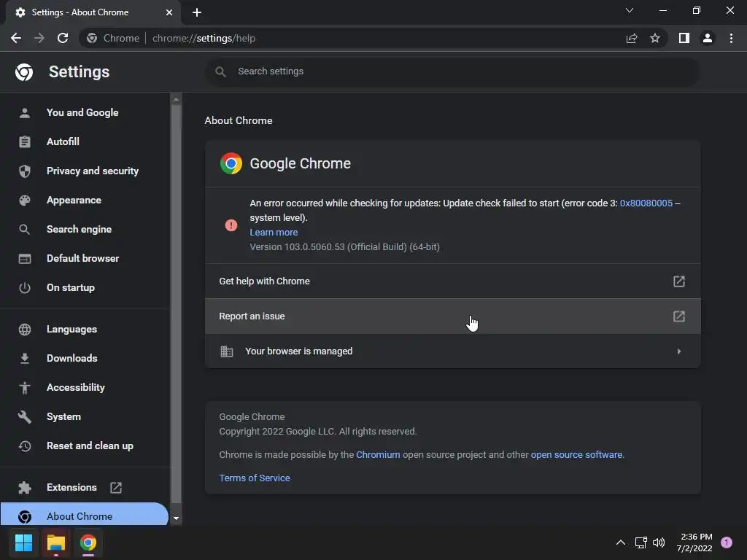
Task: Click the Extensions external-link icon
Action: click(116, 488)
